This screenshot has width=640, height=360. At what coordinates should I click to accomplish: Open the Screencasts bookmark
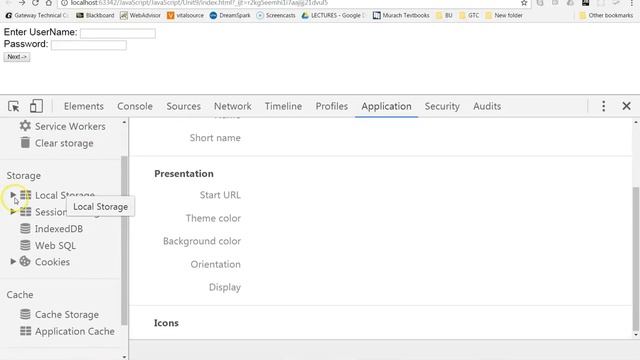point(276,15)
